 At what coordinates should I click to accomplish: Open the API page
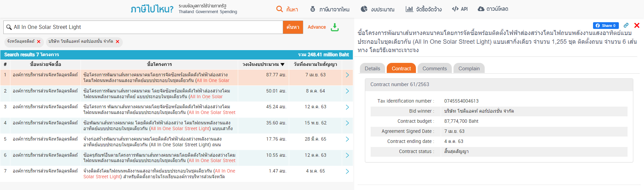pyautogui.click(x=460, y=9)
